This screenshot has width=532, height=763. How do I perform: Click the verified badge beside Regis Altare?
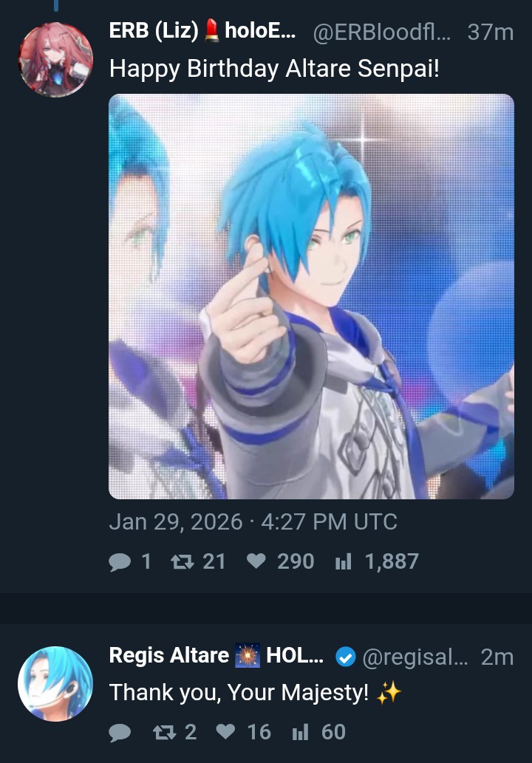pos(346,657)
